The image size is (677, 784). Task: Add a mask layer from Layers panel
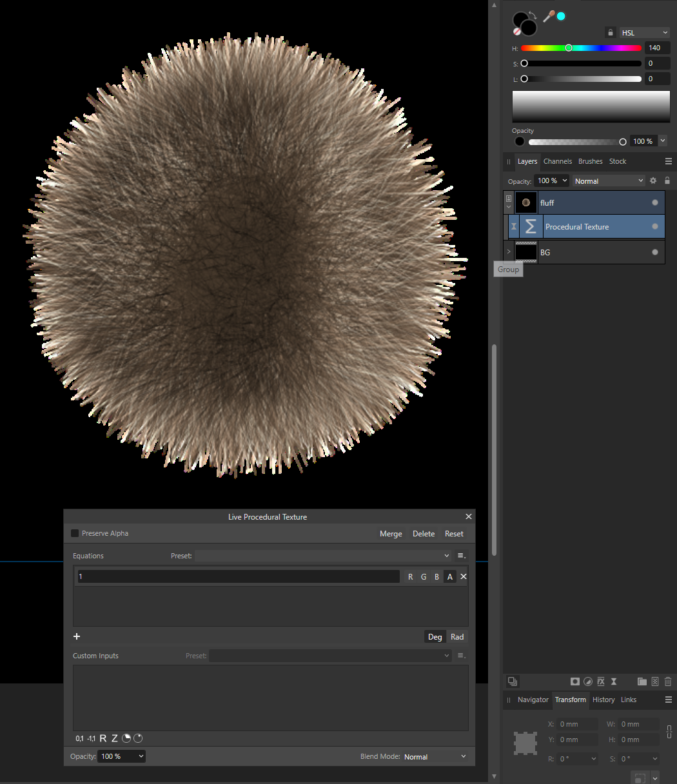tap(575, 681)
